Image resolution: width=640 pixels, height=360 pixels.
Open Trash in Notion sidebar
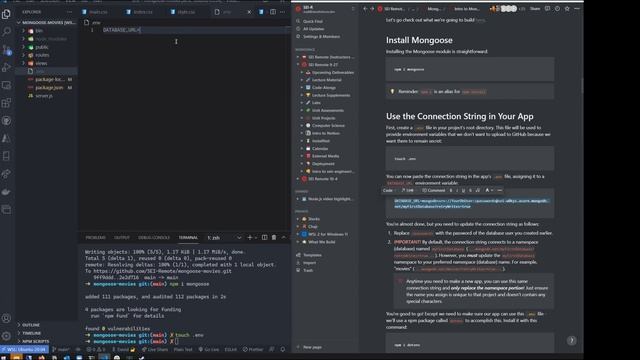(308, 270)
